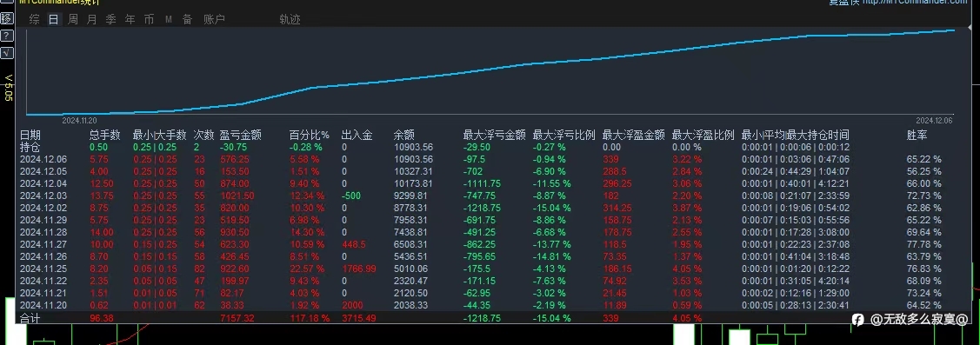
Task: Select the 日 daily statistics tab
Action: pos(54,19)
